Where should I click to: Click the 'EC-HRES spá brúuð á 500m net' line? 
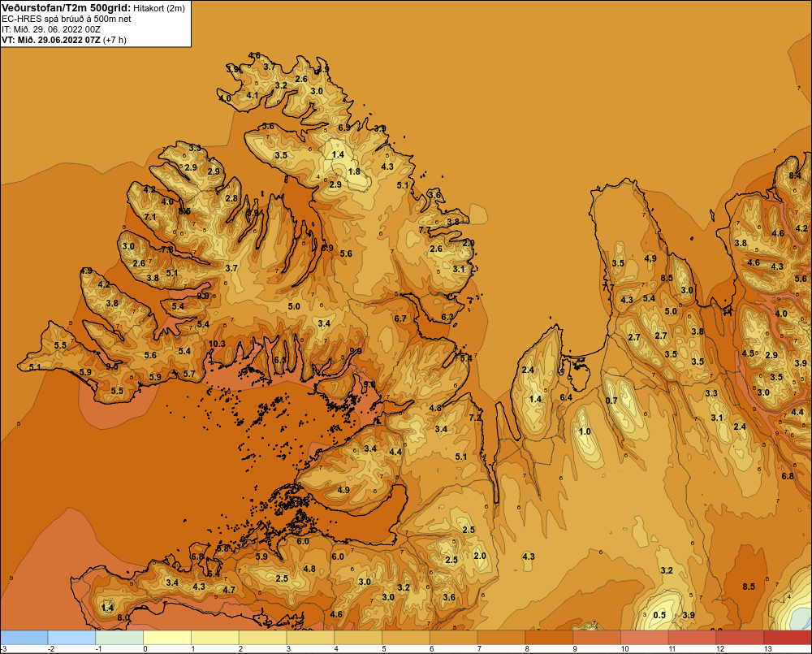point(67,19)
